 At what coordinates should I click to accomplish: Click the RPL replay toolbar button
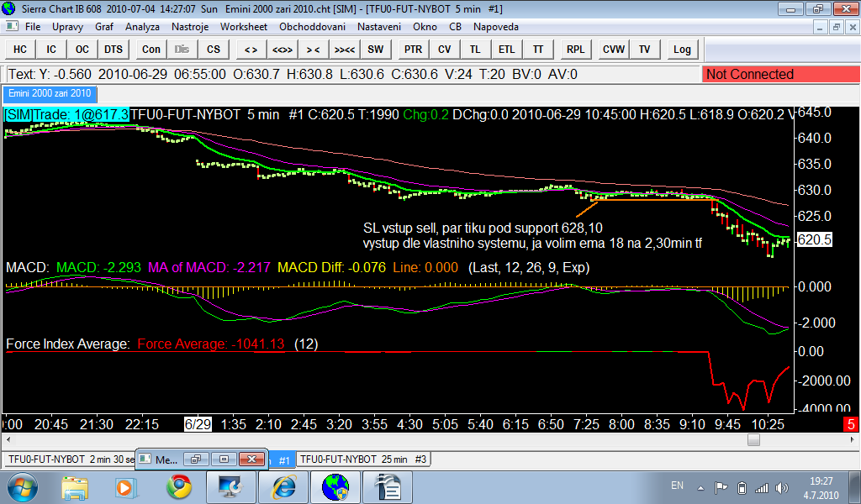click(575, 50)
